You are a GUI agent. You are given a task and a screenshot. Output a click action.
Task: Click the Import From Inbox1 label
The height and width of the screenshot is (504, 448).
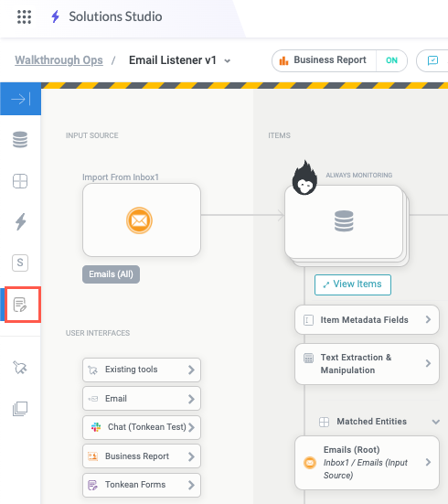(121, 177)
